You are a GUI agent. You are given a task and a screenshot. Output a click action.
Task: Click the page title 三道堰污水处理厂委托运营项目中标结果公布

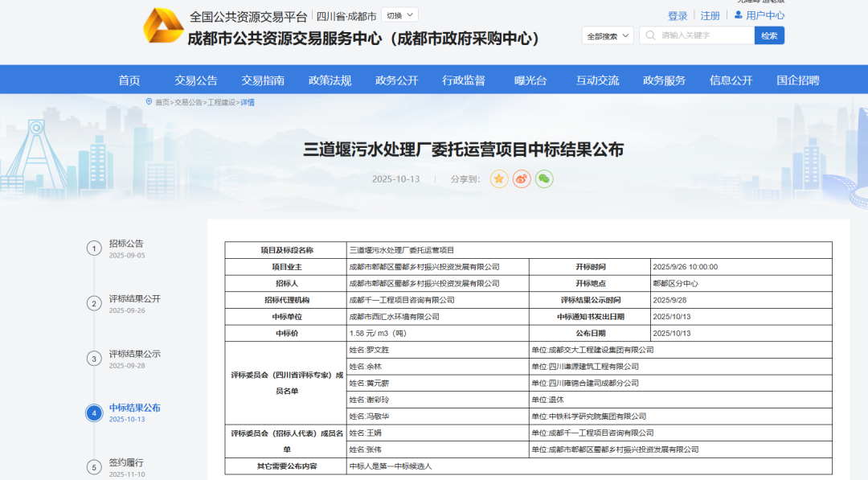(464, 150)
